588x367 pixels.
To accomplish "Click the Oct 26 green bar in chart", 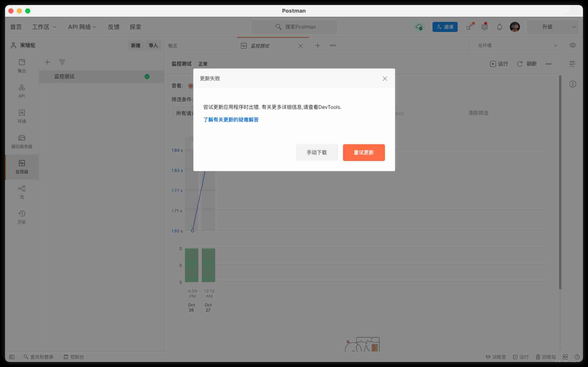I will [192, 265].
